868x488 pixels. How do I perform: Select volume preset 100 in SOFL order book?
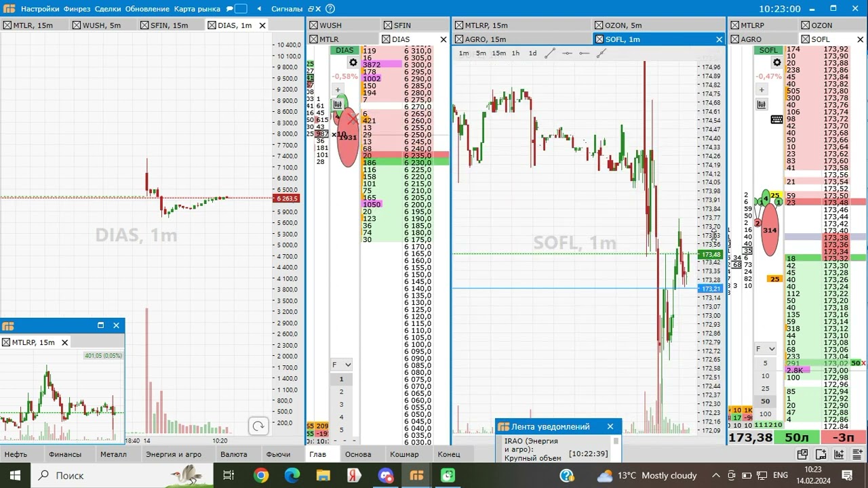tap(766, 413)
